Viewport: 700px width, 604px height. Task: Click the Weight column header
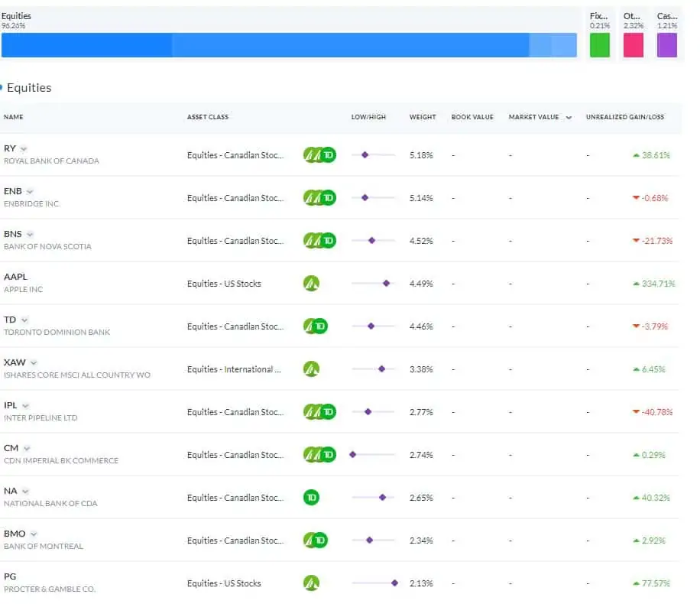pyautogui.click(x=423, y=117)
